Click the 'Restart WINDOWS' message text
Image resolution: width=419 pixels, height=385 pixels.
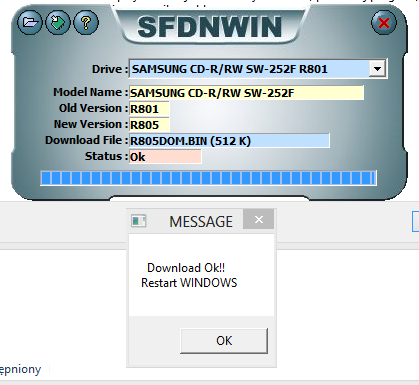pyautogui.click(x=189, y=283)
